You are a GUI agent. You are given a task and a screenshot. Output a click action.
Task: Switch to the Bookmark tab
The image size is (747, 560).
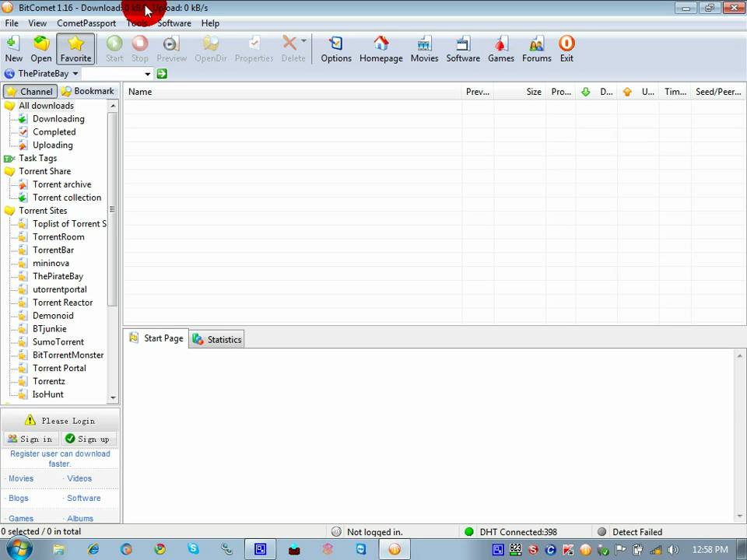(88, 92)
